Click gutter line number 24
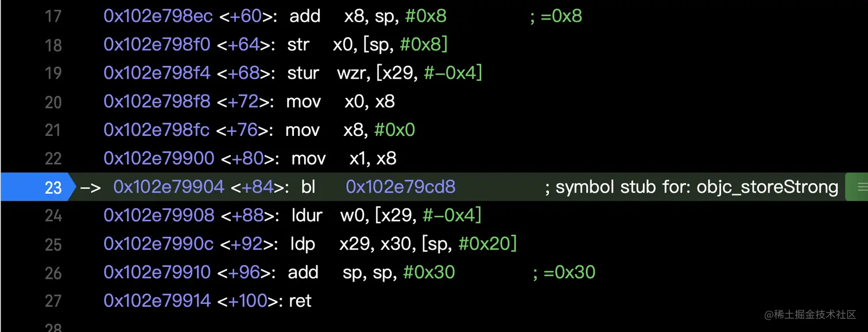 click(x=53, y=216)
